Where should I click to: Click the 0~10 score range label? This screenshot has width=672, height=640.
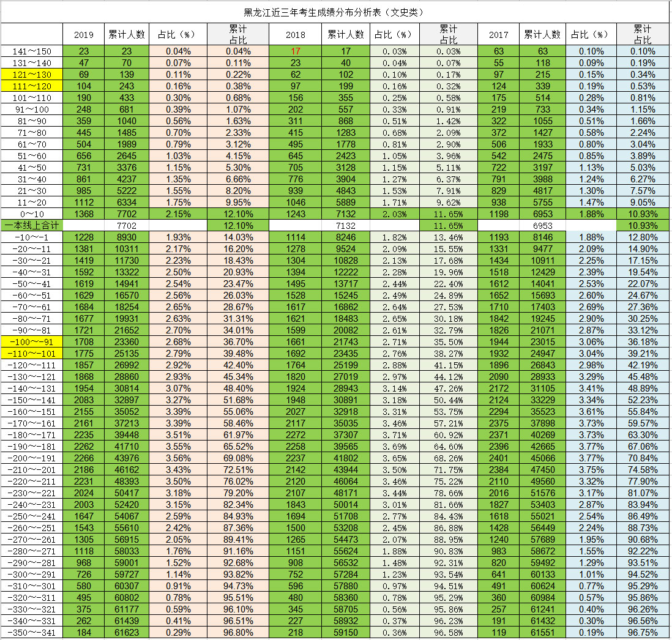pyautogui.click(x=32, y=214)
